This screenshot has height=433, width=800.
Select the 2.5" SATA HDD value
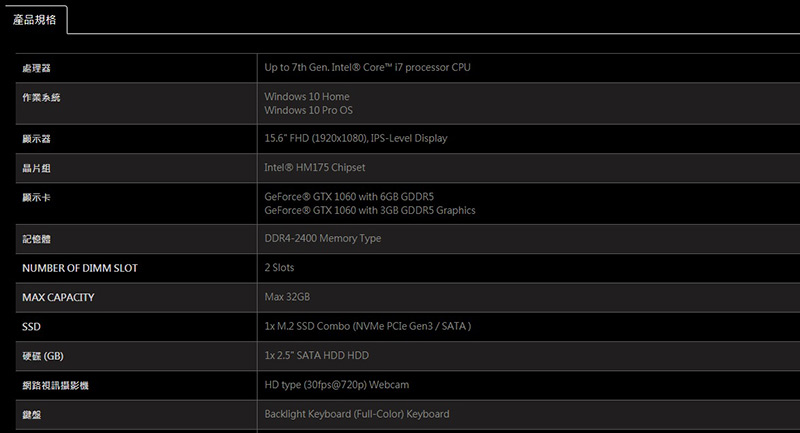point(316,355)
